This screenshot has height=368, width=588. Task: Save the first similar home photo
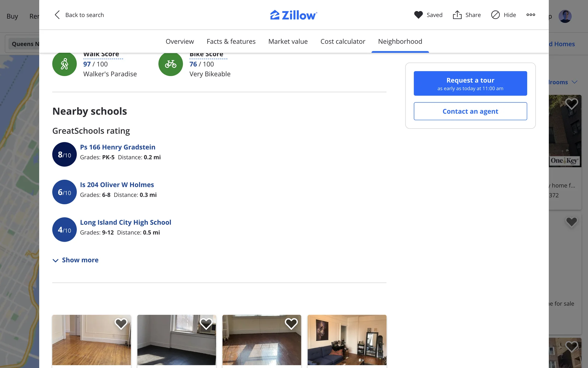point(121,324)
